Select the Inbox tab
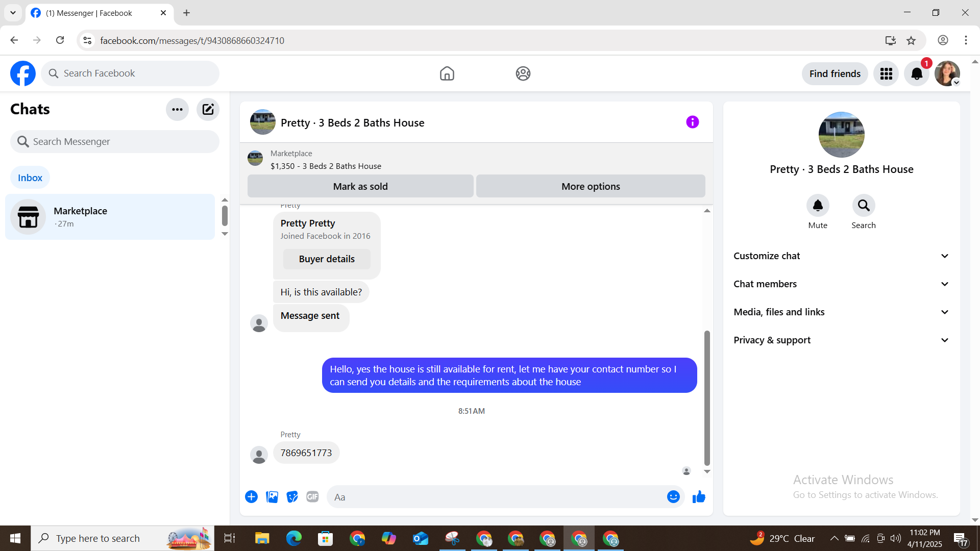Image resolution: width=980 pixels, height=551 pixels. [x=30, y=178]
